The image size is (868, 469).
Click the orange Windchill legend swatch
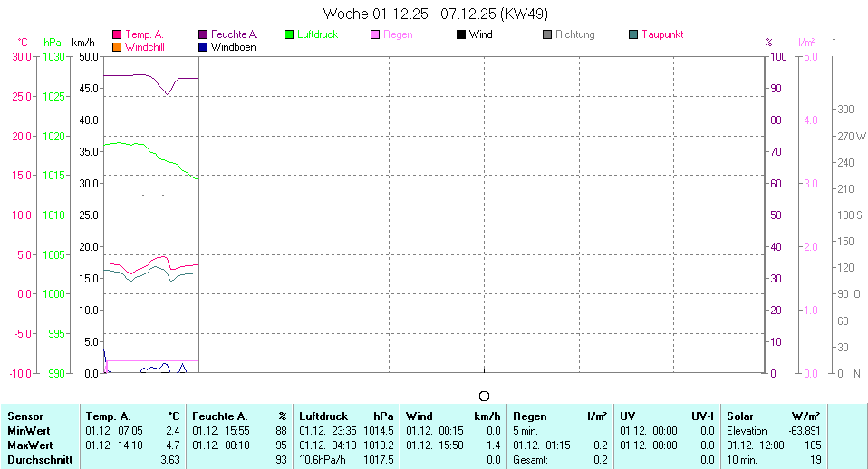click(117, 47)
